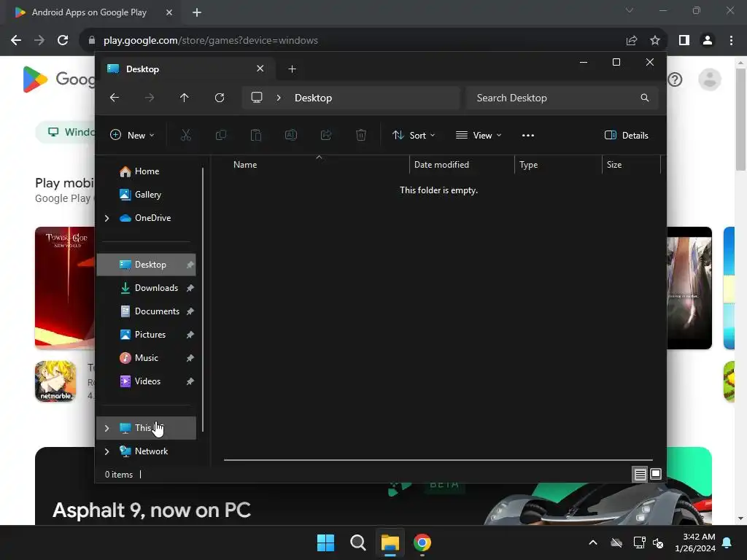Go back in File Explorer
The image size is (747, 560).
pos(115,98)
